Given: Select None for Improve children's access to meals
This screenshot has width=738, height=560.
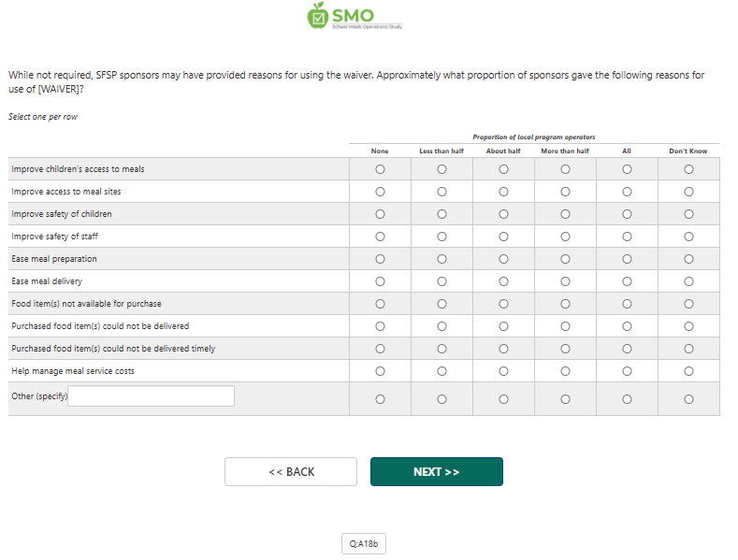Looking at the screenshot, I should [380, 169].
